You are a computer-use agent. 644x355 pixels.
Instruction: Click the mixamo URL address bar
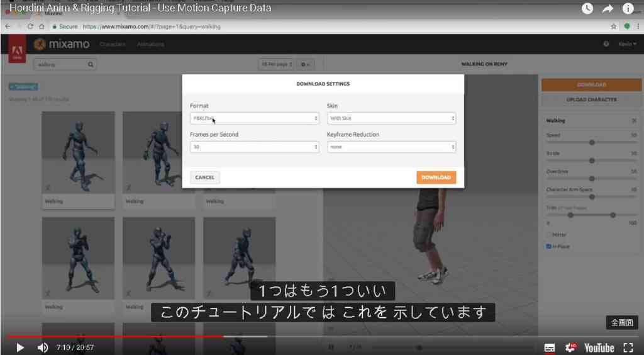click(x=152, y=26)
